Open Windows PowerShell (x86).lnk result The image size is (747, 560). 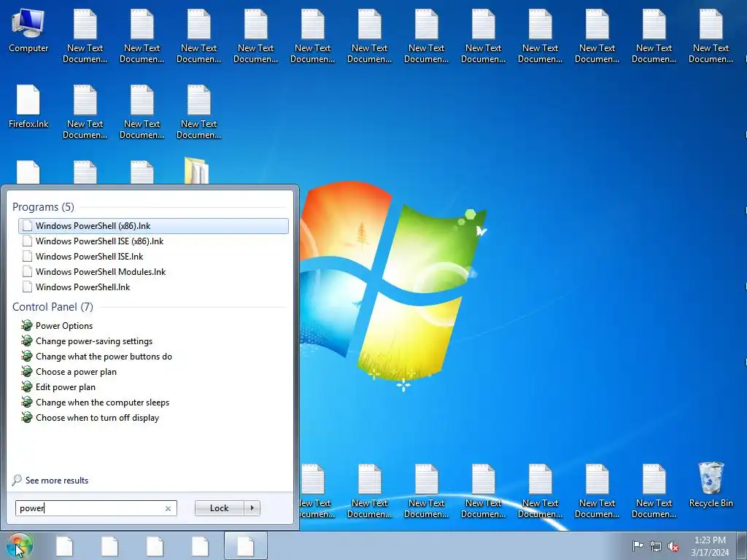point(153,226)
